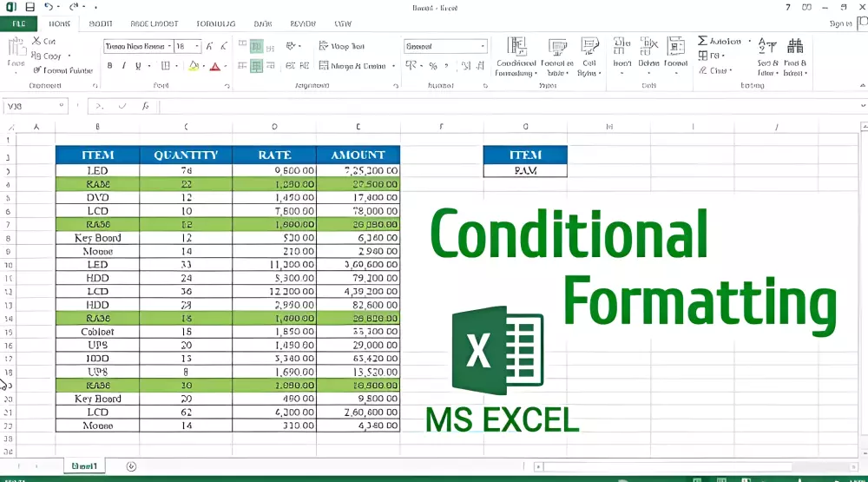The height and width of the screenshot is (482, 868).
Task: Click the Decrease Indent icon
Action: tap(290, 66)
